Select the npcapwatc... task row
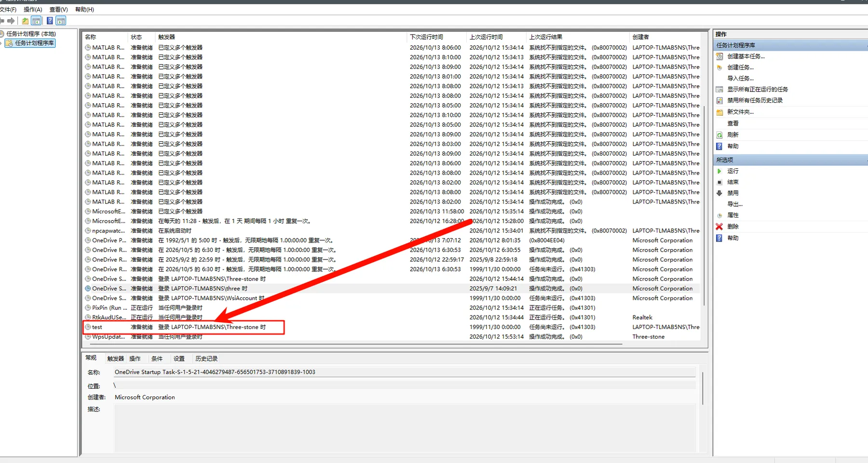The image size is (868, 463). click(x=392, y=231)
